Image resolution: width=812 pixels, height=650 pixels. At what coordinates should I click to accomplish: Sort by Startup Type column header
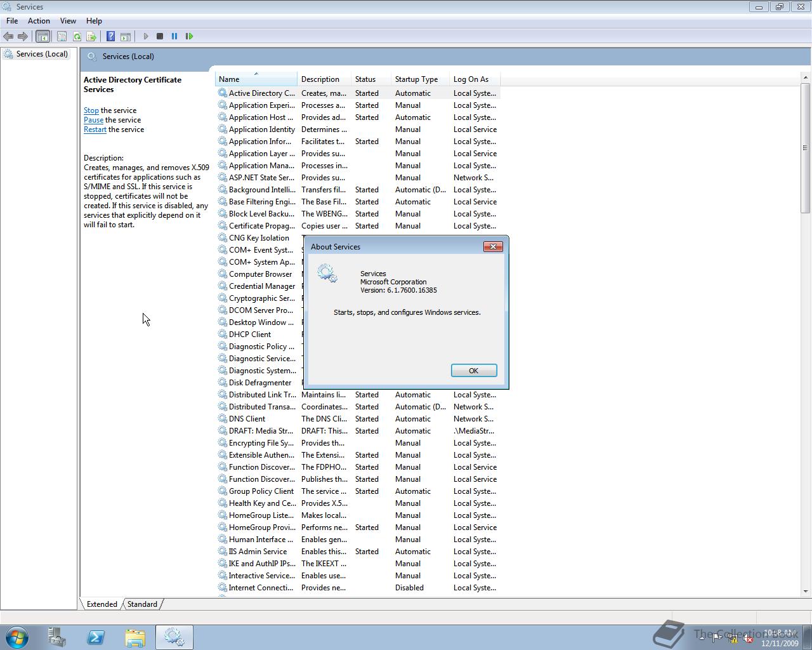(x=420, y=79)
